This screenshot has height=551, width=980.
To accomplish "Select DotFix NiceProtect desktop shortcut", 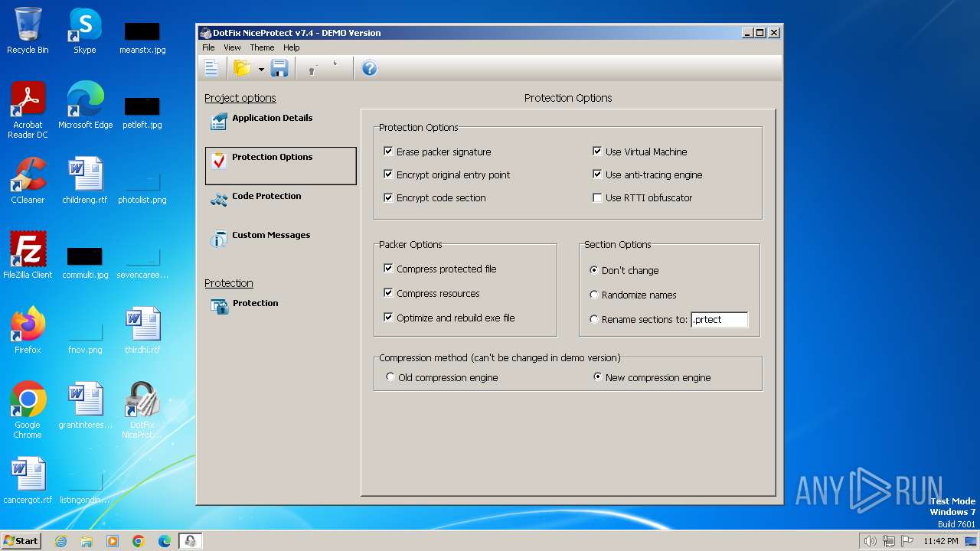I will [142, 410].
